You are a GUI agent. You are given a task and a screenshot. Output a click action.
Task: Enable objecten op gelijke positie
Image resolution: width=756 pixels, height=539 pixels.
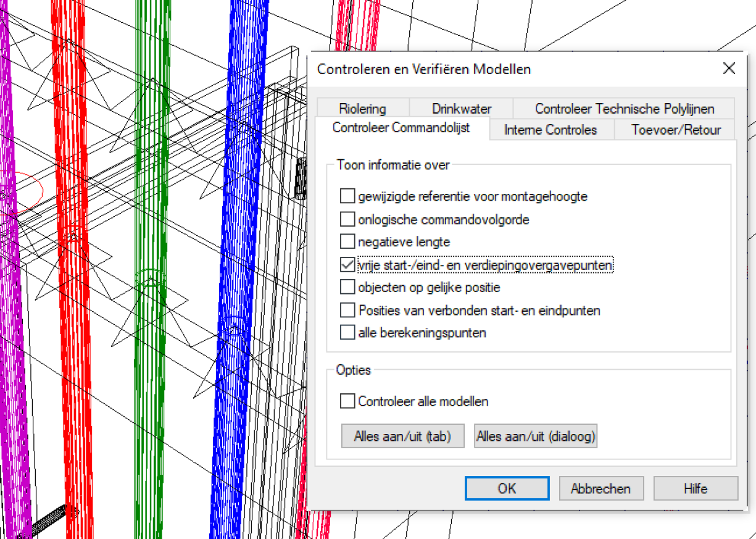point(348,288)
